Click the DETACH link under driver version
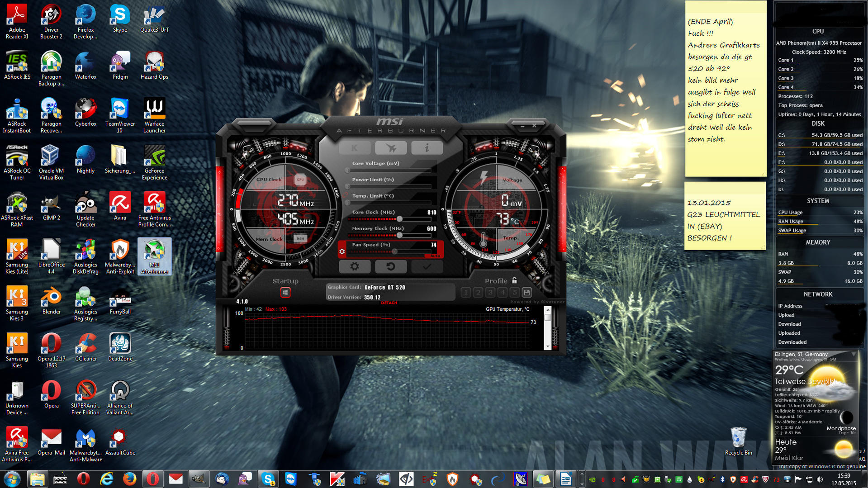 [x=389, y=303]
